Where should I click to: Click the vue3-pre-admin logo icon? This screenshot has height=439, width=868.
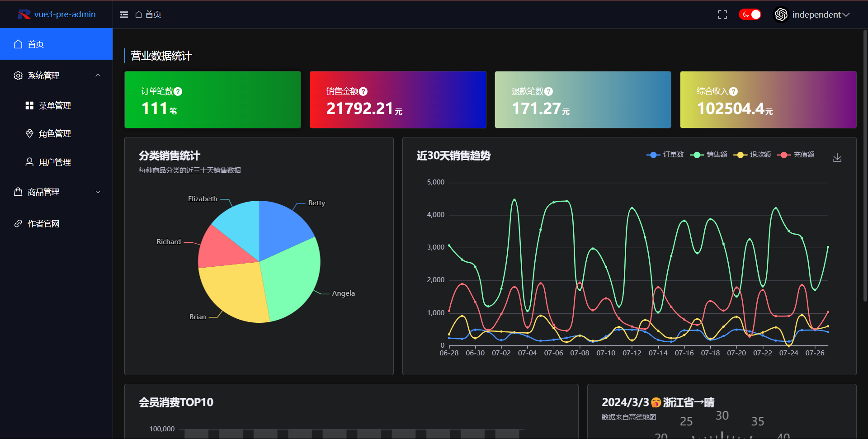coord(24,14)
